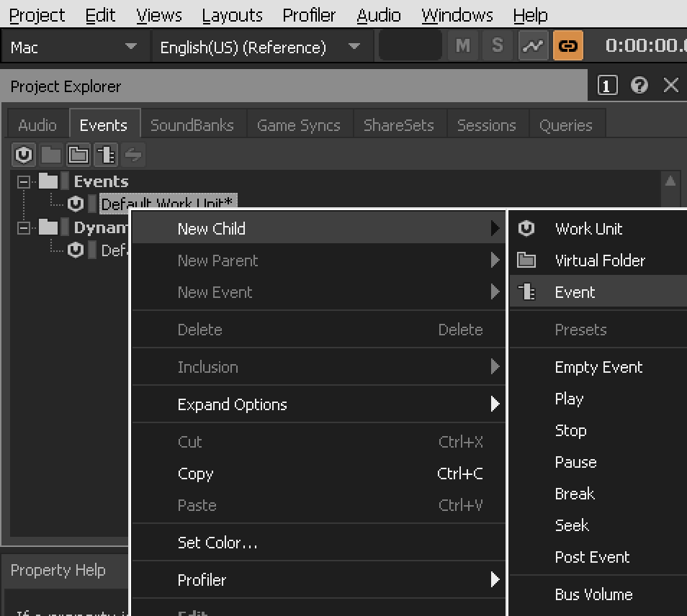The image size is (687, 616).
Task: Choose the Play event preset
Action: point(598,399)
